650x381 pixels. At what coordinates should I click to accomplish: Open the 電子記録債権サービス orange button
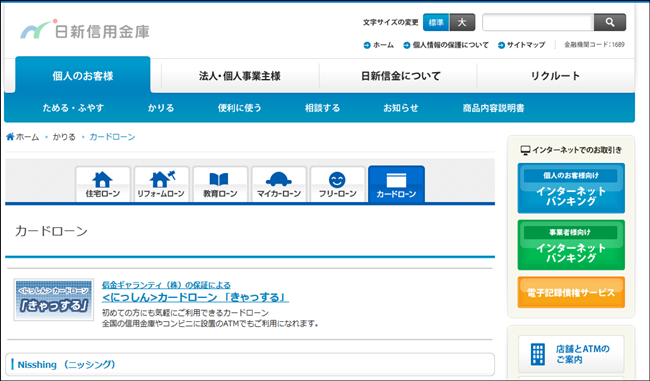coord(571,292)
